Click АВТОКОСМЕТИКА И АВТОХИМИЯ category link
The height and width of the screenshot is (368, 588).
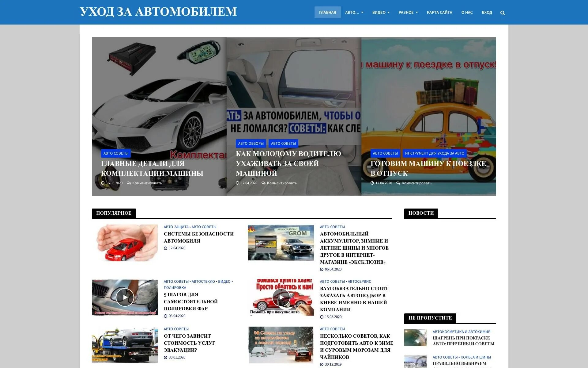tap(462, 332)
